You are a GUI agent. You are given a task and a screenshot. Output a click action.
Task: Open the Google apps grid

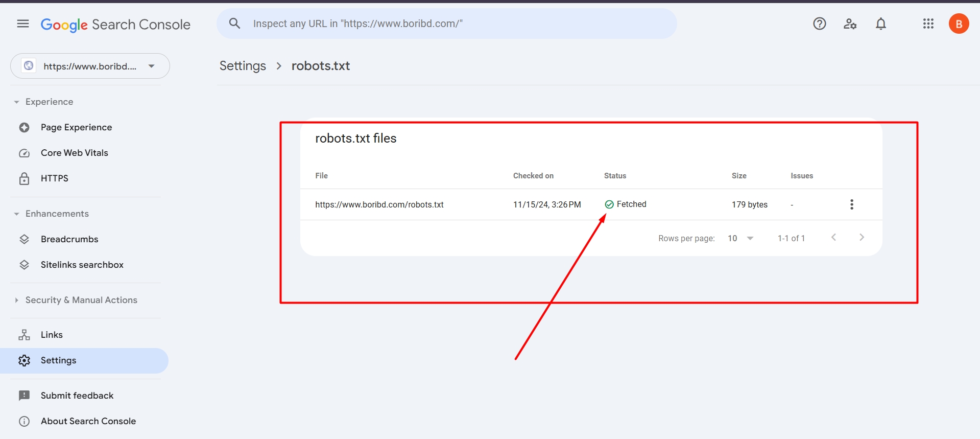[x=928, y=24]
